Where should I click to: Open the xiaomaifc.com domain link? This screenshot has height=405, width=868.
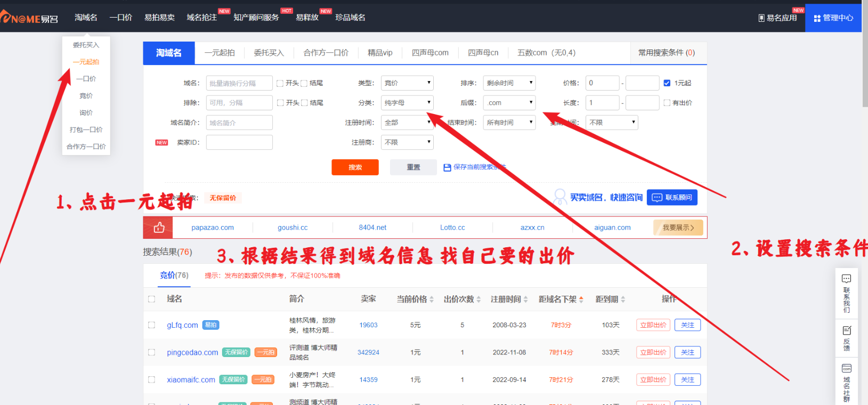click(x=191, y=380)
